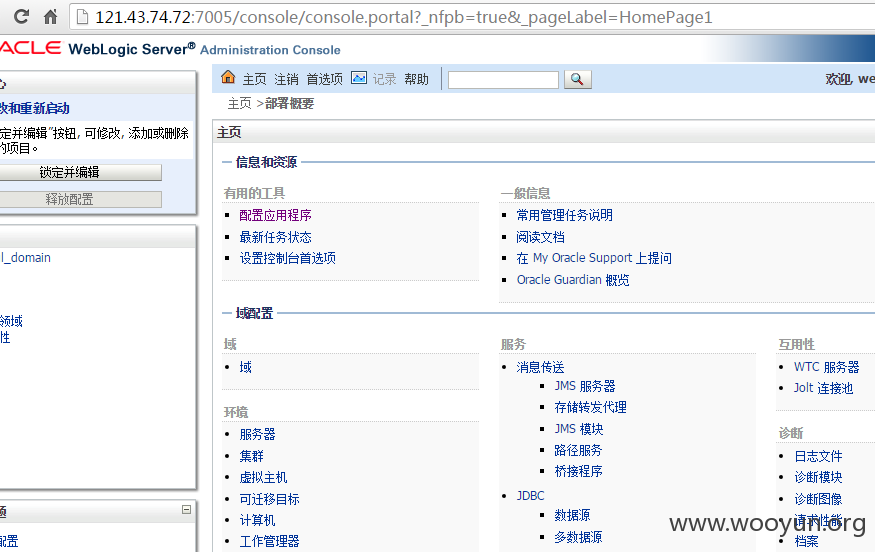Screen dimensions: 875x552
Task: Click the 信息和资源 section heading
Action: [266, 162]
